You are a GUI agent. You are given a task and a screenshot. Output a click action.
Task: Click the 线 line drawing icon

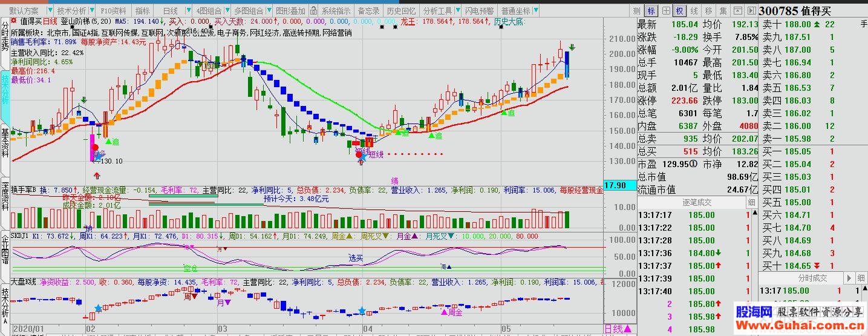coord(694,11)
